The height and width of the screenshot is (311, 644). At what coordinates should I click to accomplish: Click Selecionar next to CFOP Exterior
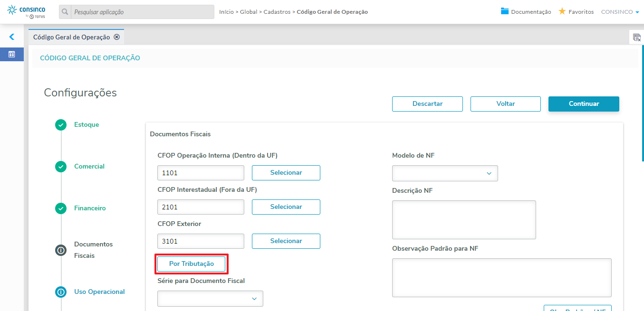click(x=286, y=241)
